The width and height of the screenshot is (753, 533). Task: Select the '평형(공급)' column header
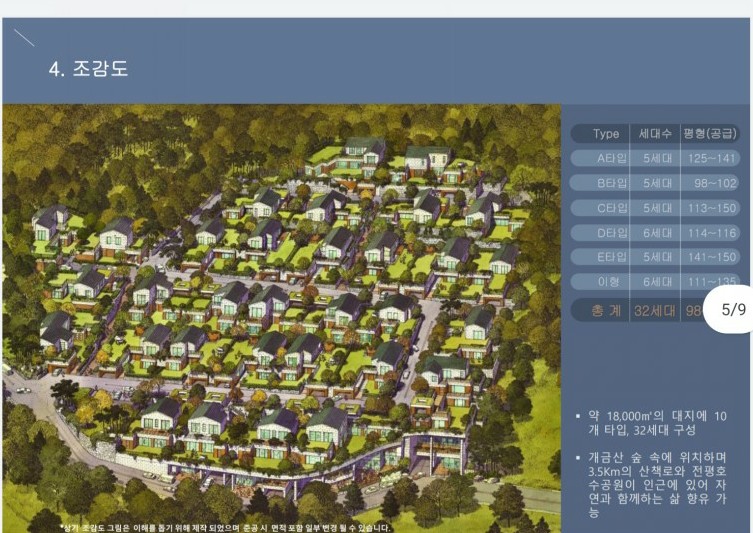click(x=710, y=133)
